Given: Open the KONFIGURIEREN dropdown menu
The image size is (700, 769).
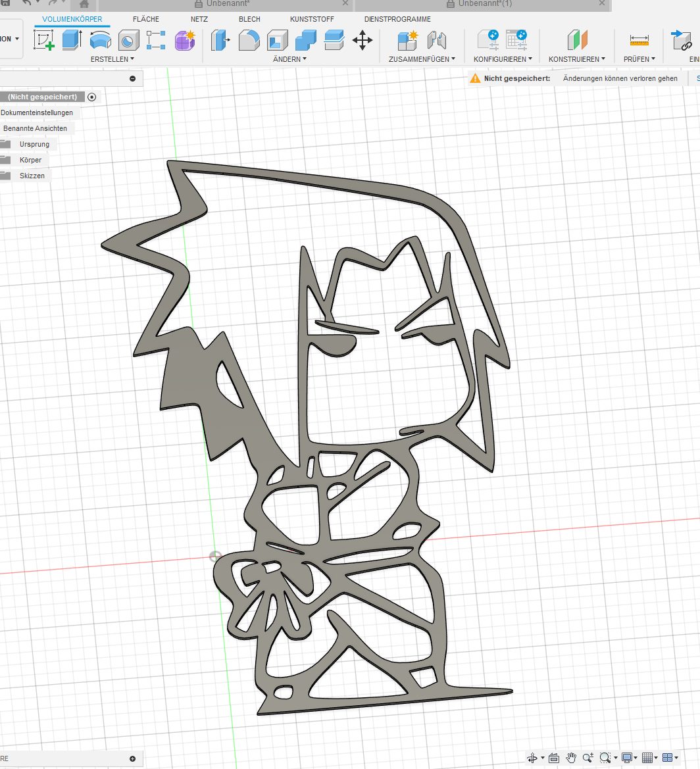Looking at the screenshot, I should [503, 59].
